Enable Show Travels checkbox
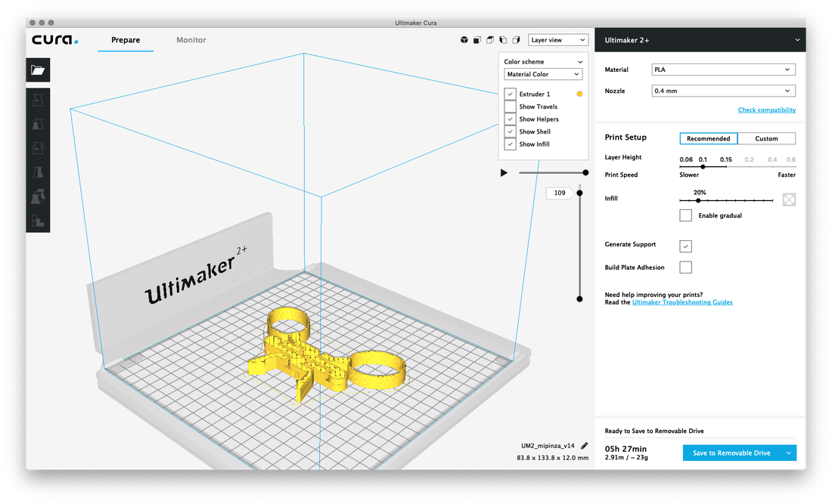 510,107
